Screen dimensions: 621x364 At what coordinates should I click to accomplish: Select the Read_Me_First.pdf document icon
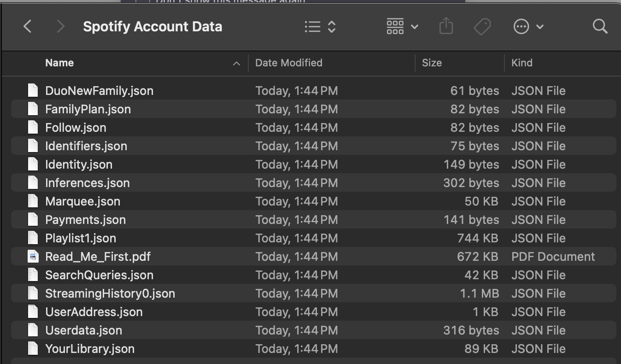pyautogui.click(x=33, y=256)
